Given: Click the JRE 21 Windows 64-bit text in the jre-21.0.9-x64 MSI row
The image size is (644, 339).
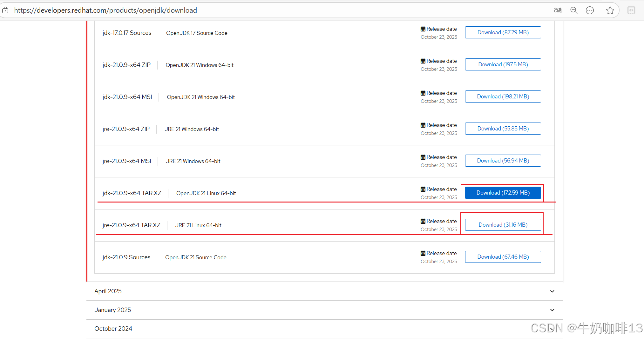Looking at the screenshot, I should (x=193, y=161).
